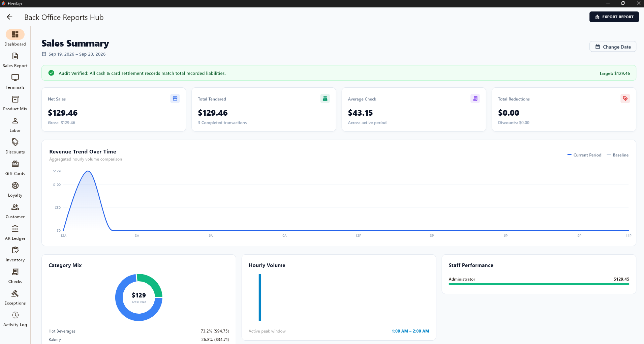Open the Sales Report sidebar icon

pos(15,56)
